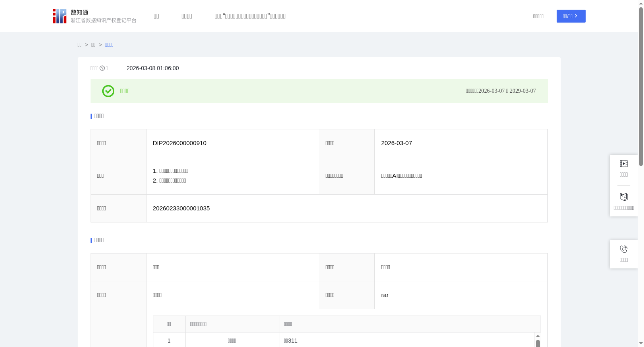Click the green checkmark status icon
Screen dimensions: 644x347
pyautogui.click(x=108, y=91)
